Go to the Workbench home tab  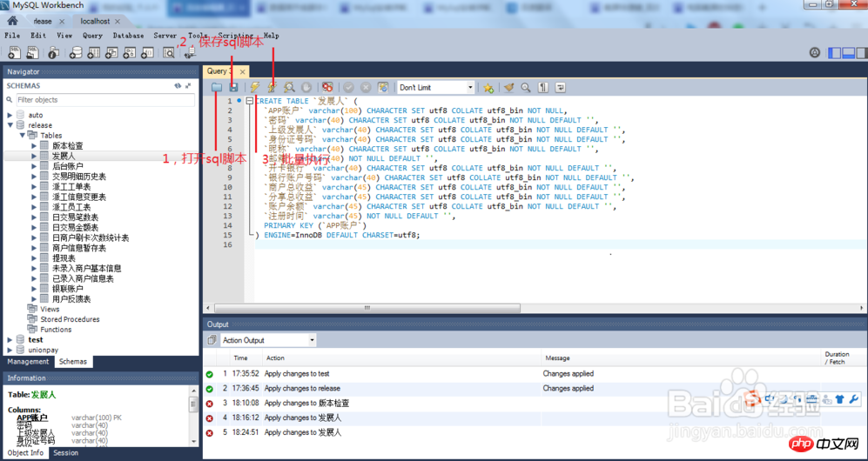tap(12, 21)
